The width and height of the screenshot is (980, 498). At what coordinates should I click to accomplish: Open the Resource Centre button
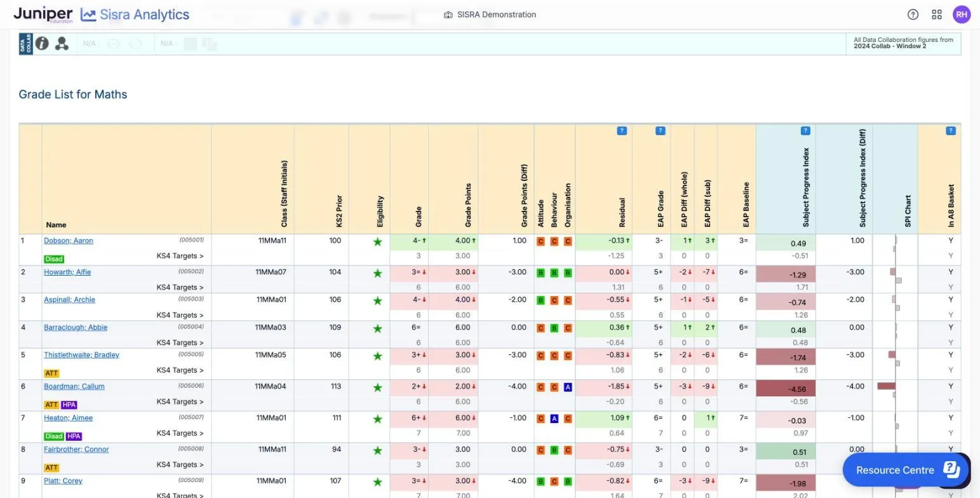coord(906,470)
